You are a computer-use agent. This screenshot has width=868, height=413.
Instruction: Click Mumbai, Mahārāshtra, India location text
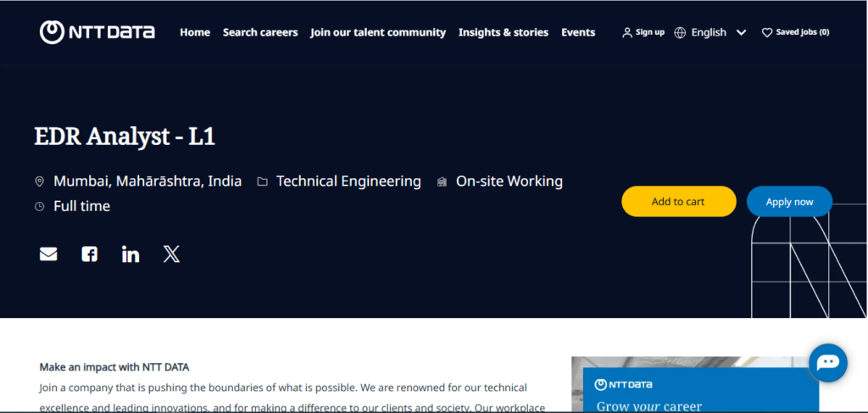click(x=147, y=181)
